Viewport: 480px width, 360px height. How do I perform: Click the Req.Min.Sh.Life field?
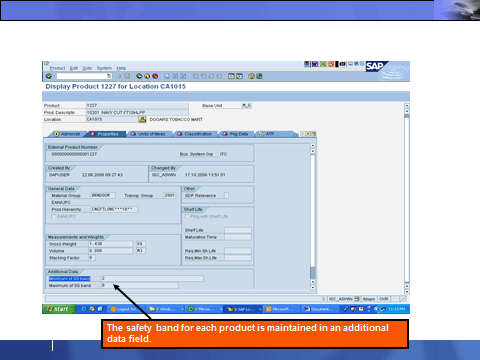click(x=238, y=251)
